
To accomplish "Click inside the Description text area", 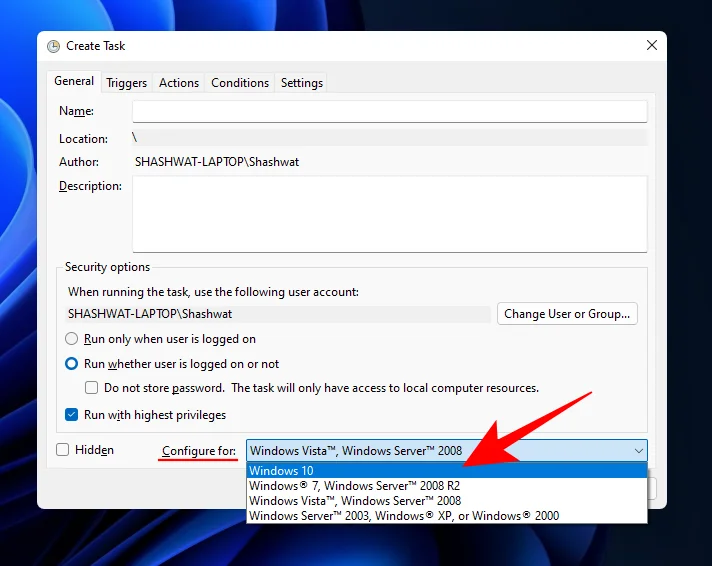I will (390, 214).
